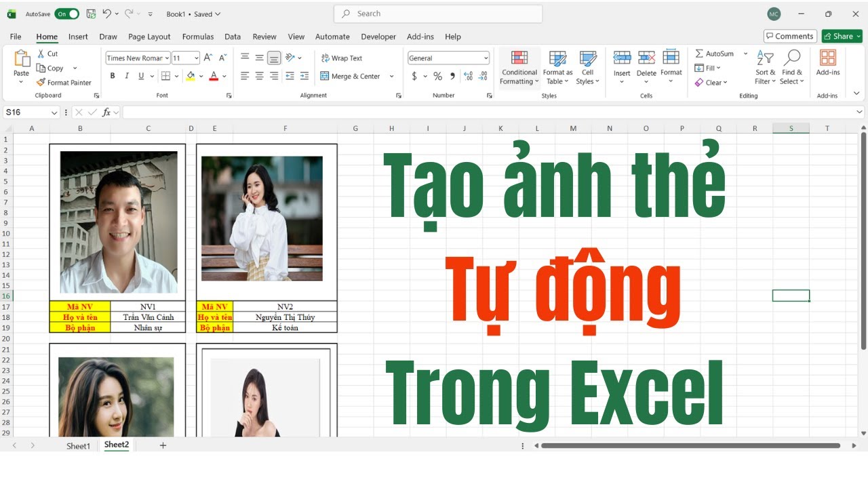Image resolution: width=868 pixels, height=488 pixels.
Task: Open the font name dropdown
Action: 167,58
